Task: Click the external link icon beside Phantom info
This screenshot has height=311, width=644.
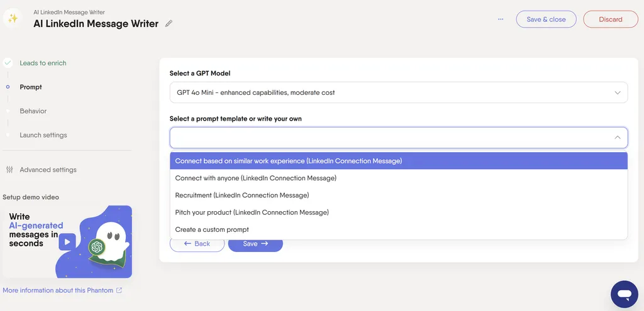Action: pos(119,290)
